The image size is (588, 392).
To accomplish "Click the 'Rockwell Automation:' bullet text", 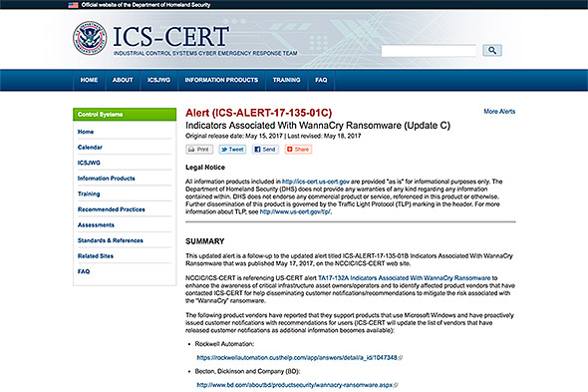I will [224, 344].
